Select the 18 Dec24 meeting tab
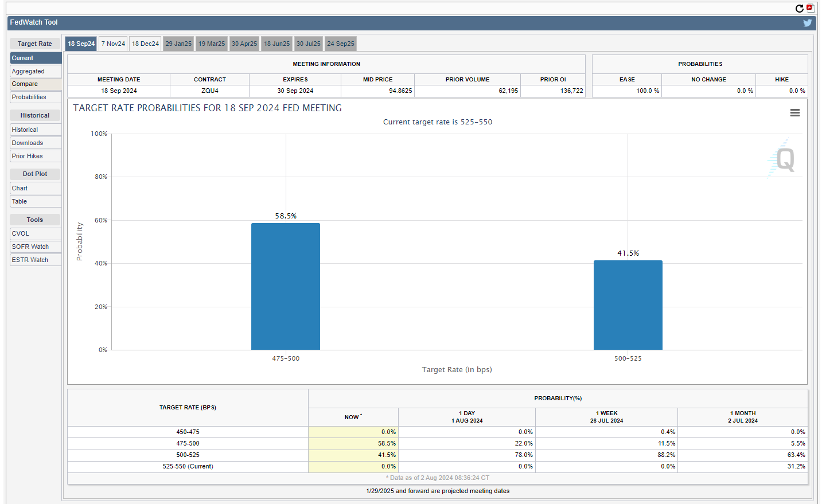 click(x=145, y=44)
